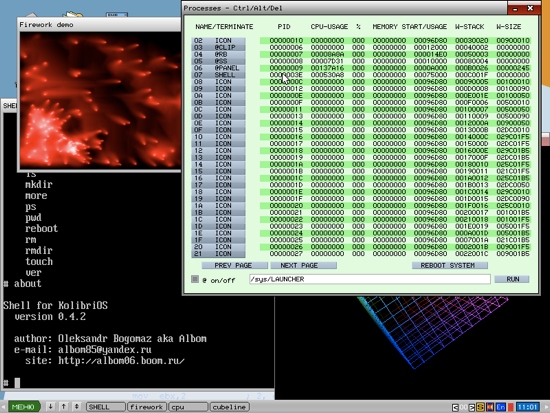The height and width of the screenshot is (413, 550).
Task: Click the REBOOT SYSTEM button
Action: (450, 266)
